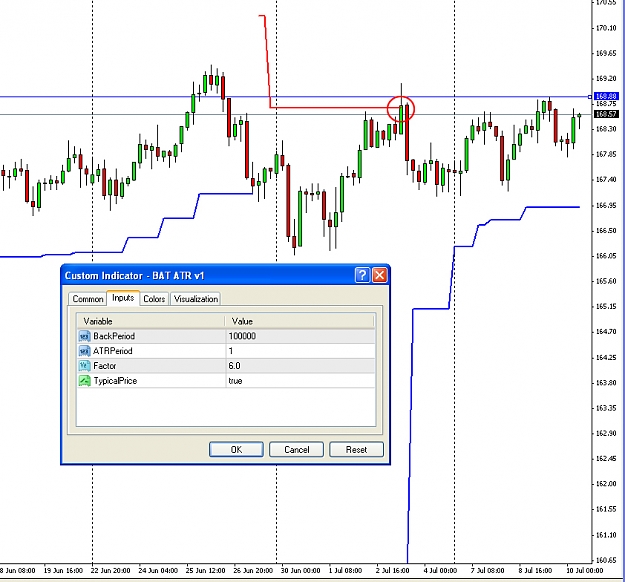Open the Colors tab
The image size is (625, 582).
(154, 299)
